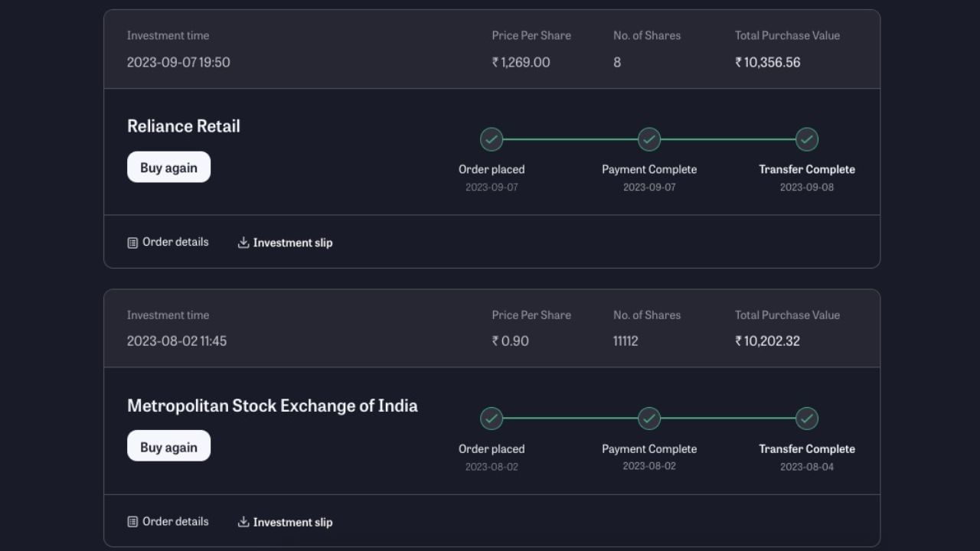The image size is (980, 551).
Task: Click price per share ₹0.90
Action: (510, 341)
